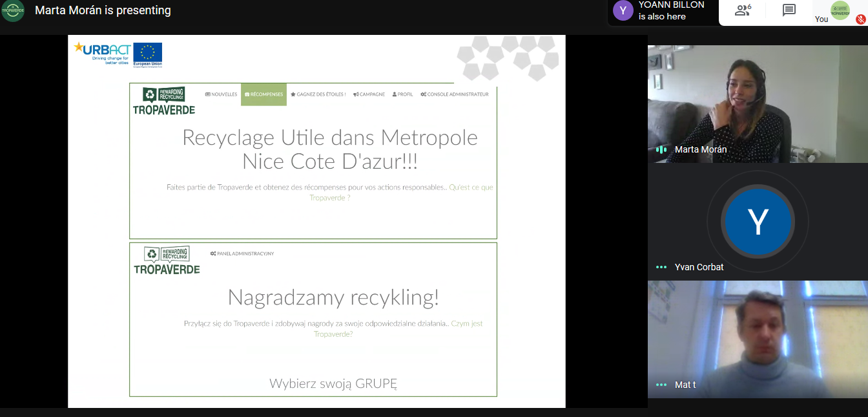Screen dimensions: 868x417
Task: Click the three-dot indicator beside Yvan Corbat
Action: click(661, 267)
